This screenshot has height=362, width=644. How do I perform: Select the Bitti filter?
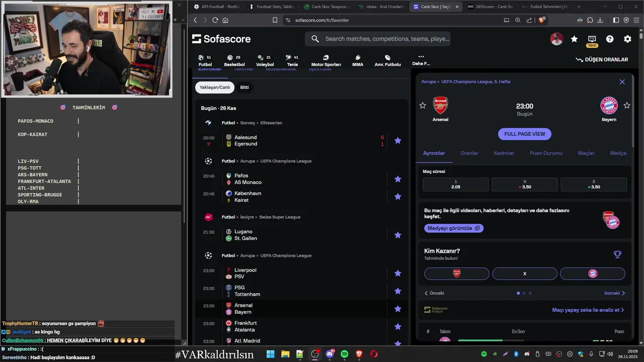tap(245, 87)
